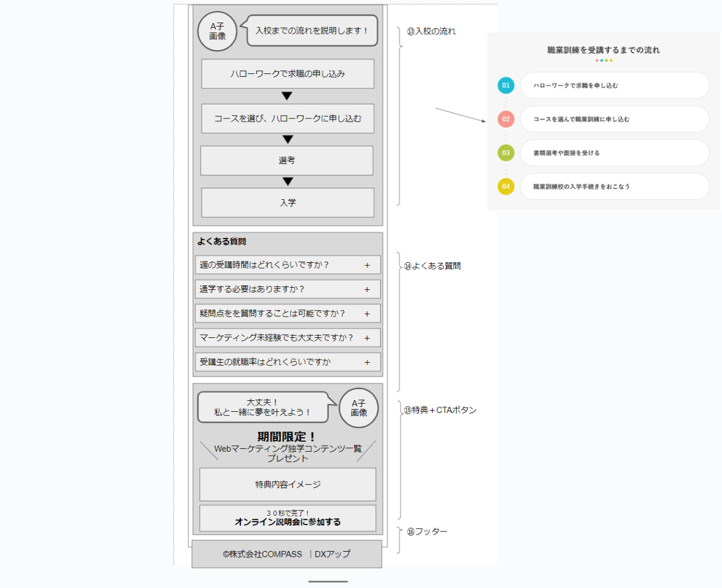Viewport: 722px width, 588px height.
Task: Click オンライン説明会に参加する button
Action: (x=288, y=518)
